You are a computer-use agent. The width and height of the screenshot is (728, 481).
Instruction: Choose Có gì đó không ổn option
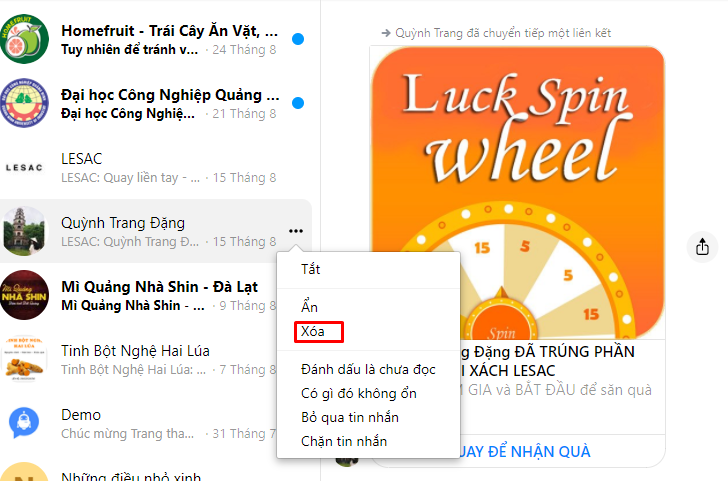[x=359, y=394]
